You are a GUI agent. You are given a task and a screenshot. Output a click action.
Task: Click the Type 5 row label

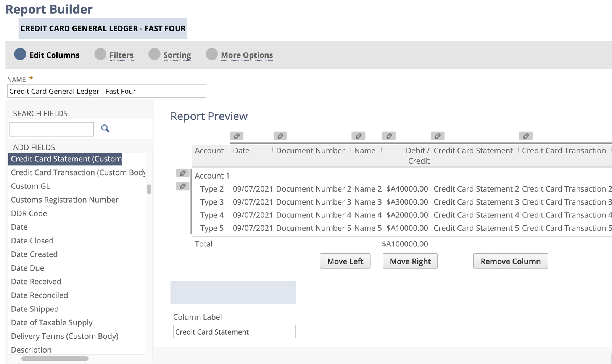tap(212, 228)
